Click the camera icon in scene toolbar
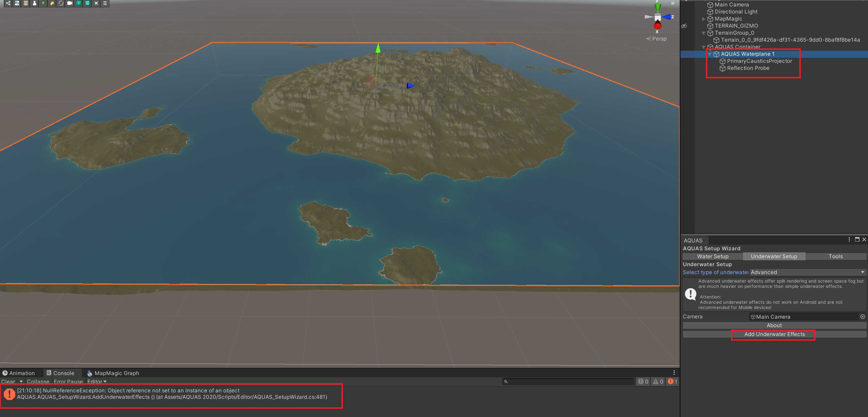Image resolution: width=868 pixels, height=417 pixels. [x=70, y=3]
